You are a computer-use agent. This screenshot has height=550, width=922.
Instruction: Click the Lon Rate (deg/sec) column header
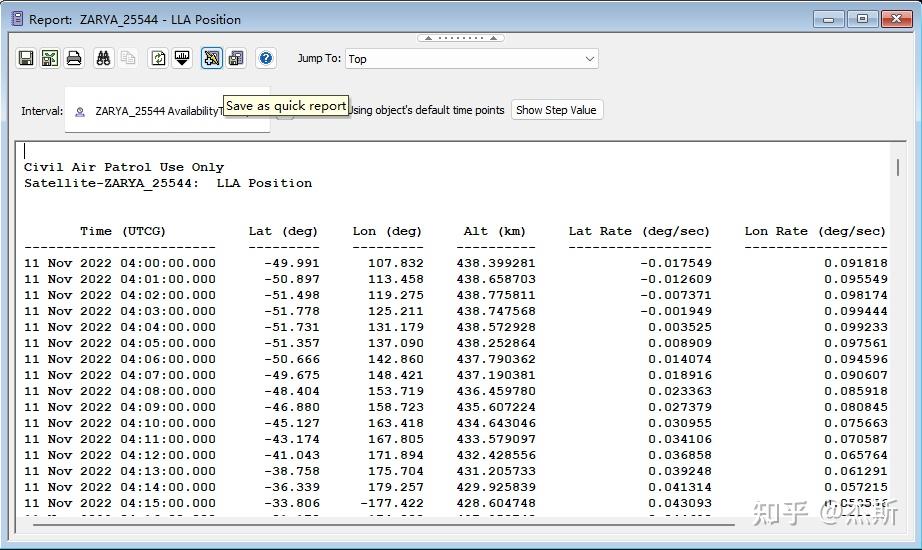click(x=815, y=231)
